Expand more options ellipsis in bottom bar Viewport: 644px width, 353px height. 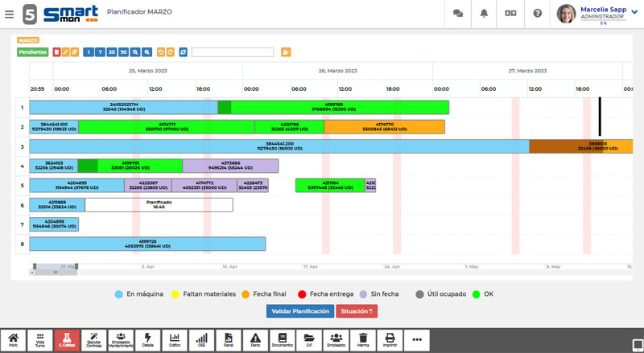(x=417, y=339)
